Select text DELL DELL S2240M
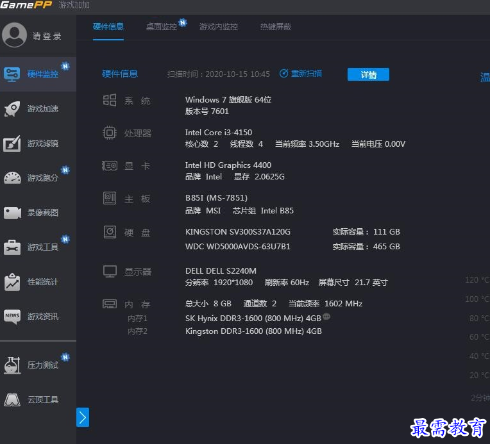This screenshot has height=448, width=490. click(x=221, y=270)
